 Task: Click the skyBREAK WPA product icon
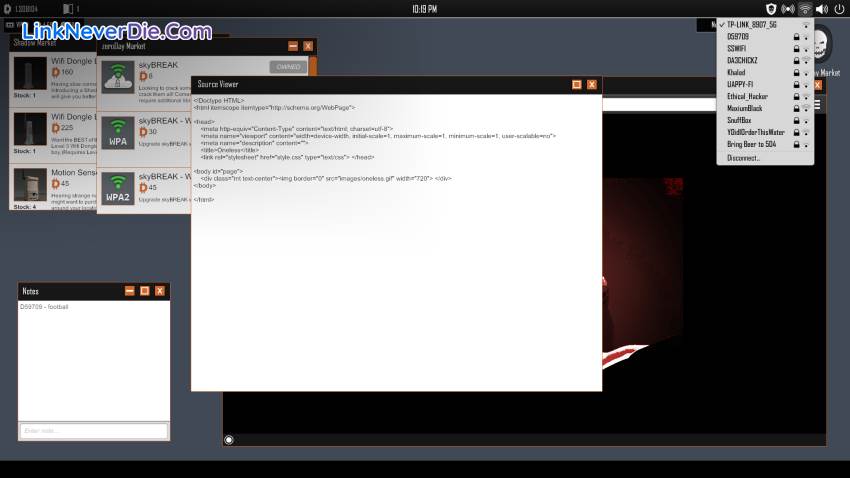tap(118, 132)
